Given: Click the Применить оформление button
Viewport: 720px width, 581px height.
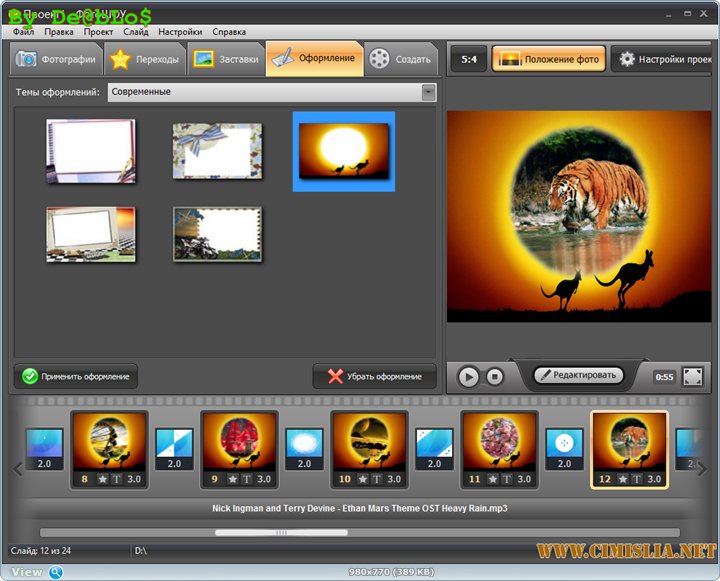Looking at the screenshot, I should pos(76,376).
